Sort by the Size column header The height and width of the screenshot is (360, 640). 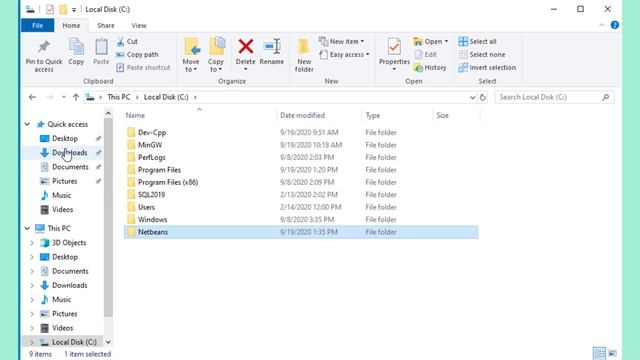point(456,116)
